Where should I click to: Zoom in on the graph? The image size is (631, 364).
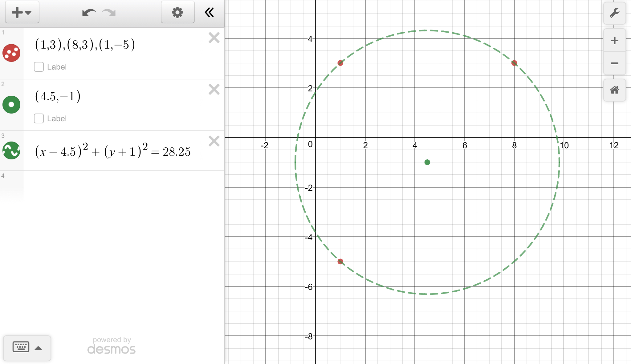click(614, 40)
